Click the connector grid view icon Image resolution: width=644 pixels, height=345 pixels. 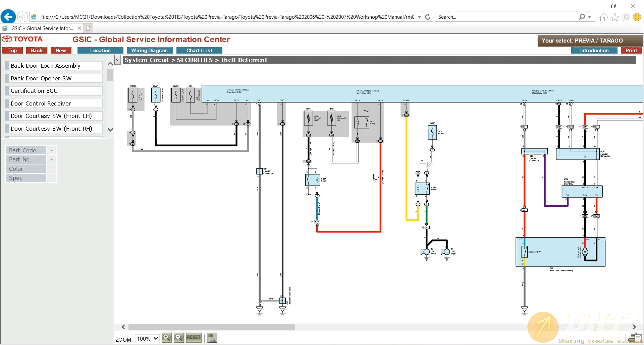[x=212, y=338]
